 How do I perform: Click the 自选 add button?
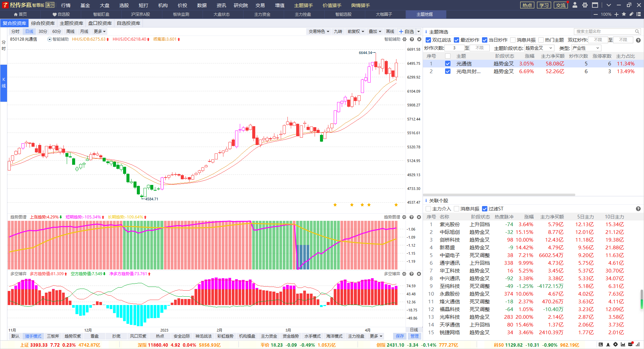pos(406,31)
